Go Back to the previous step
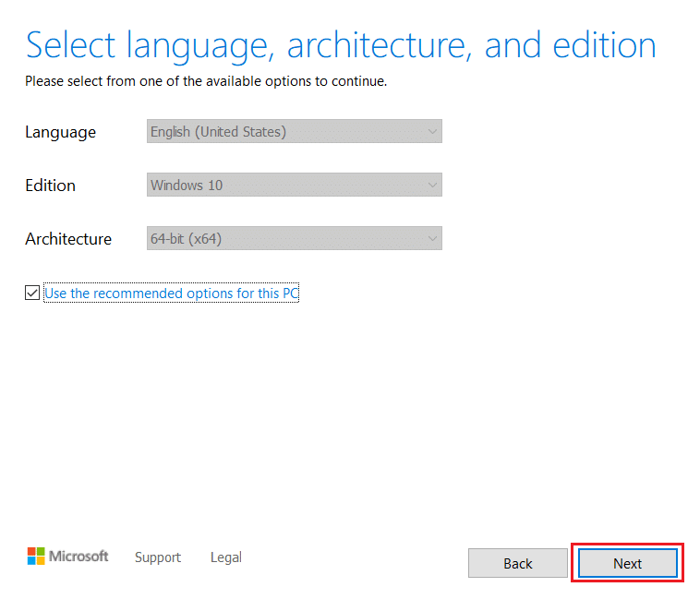This screenshot has height=599, width=700. pyautogui.click(x=518, y=563)
